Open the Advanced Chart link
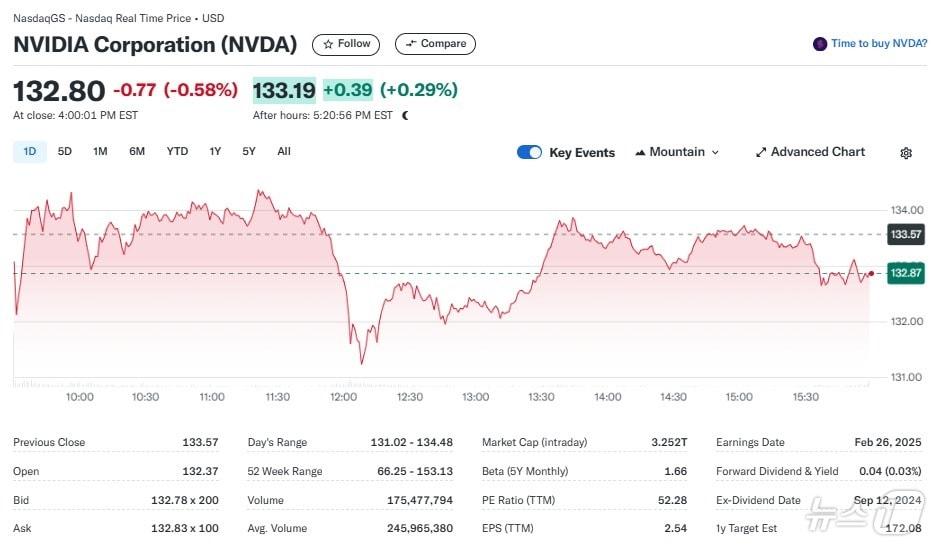The height and width of the screenshot is (547, 935). [817, 152]
